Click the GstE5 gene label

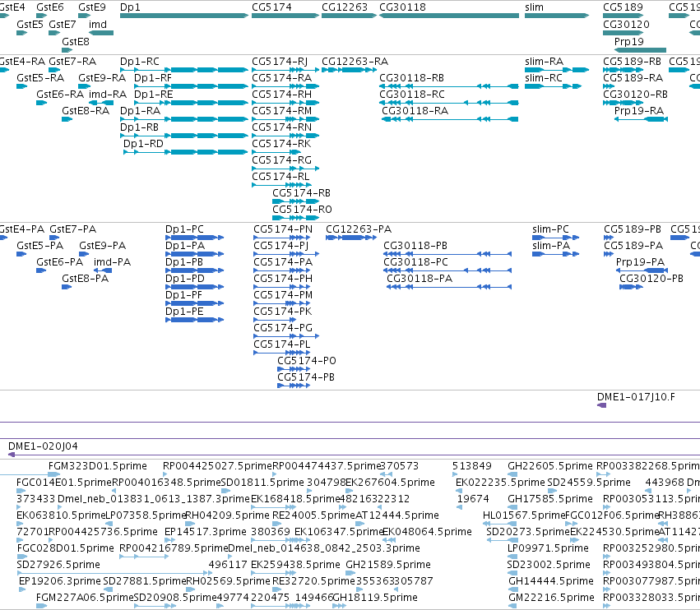(30, 24)
